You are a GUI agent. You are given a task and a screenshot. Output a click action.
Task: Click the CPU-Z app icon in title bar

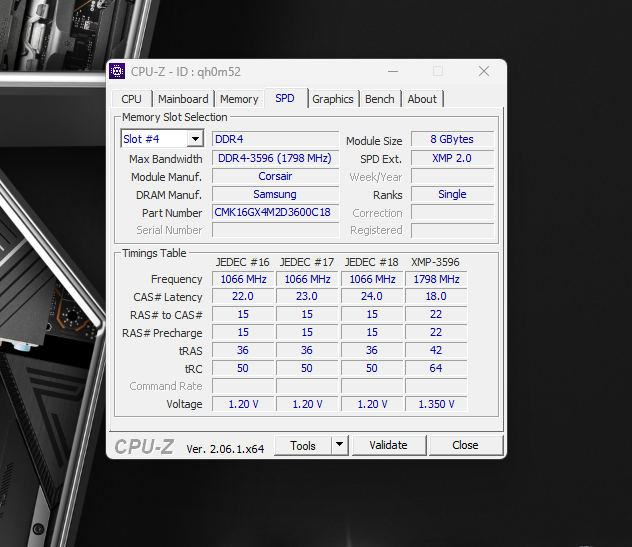pos(117,71)
